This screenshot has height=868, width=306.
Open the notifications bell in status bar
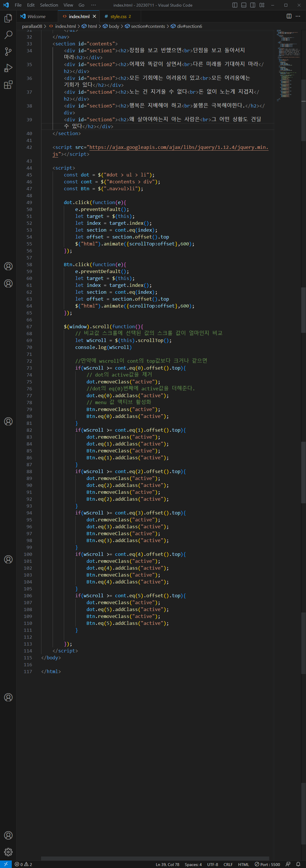[x=298, y=864]
